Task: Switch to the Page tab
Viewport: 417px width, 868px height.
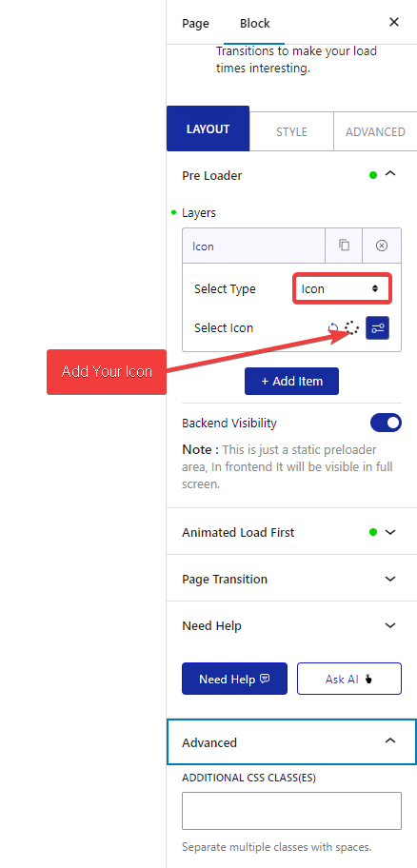Action: click(x=195, y=23)
